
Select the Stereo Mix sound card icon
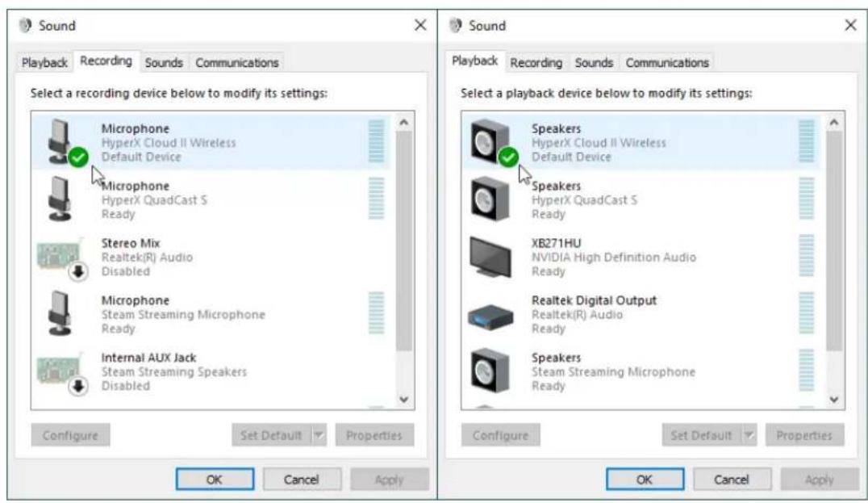coord(60,257)
